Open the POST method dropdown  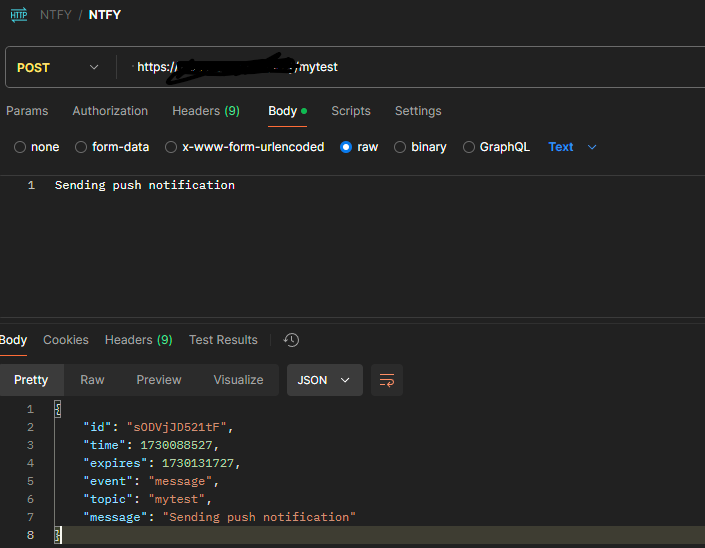point(58,67)
